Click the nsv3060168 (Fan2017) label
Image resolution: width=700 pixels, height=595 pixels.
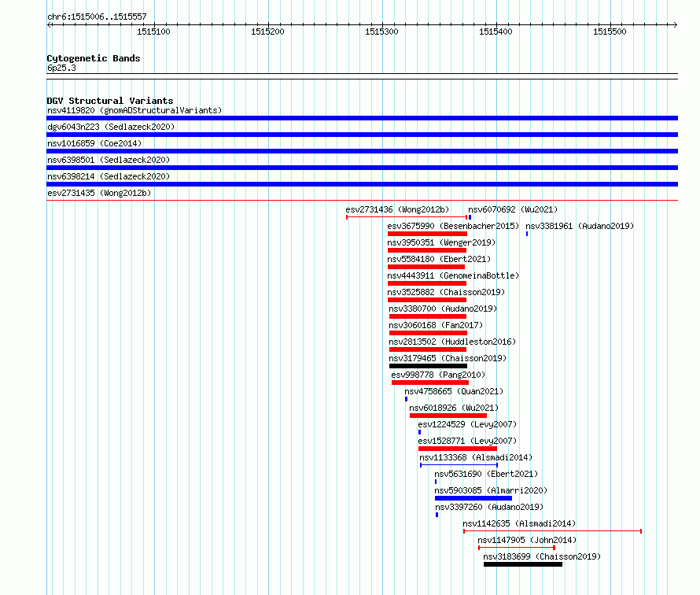tap(436, 325)
